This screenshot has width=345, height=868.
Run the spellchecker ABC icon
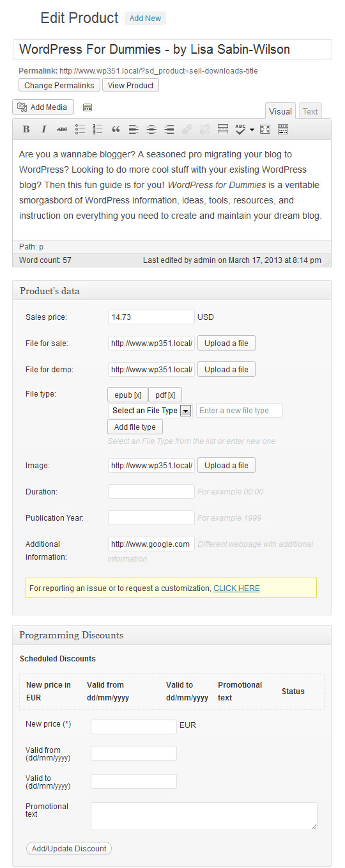point(240,129)
